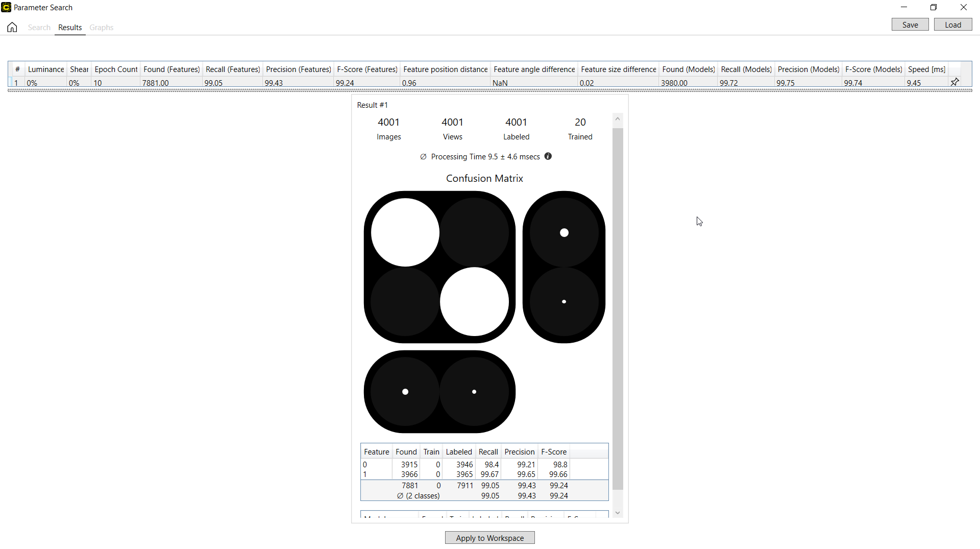The width and height of the screenshot is (980, 549).
Task: Pin result row 1 with pin icon
Action: coord(954,82)
